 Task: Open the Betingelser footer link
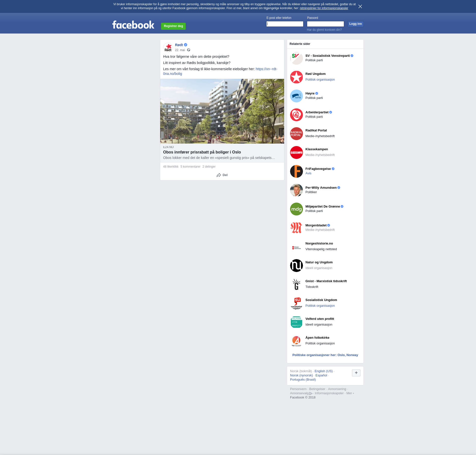pos(317,389)
